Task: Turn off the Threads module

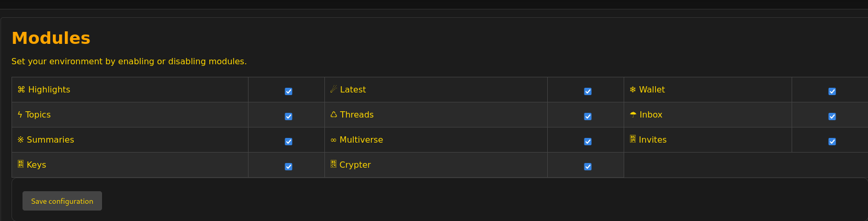Action: 588,117
